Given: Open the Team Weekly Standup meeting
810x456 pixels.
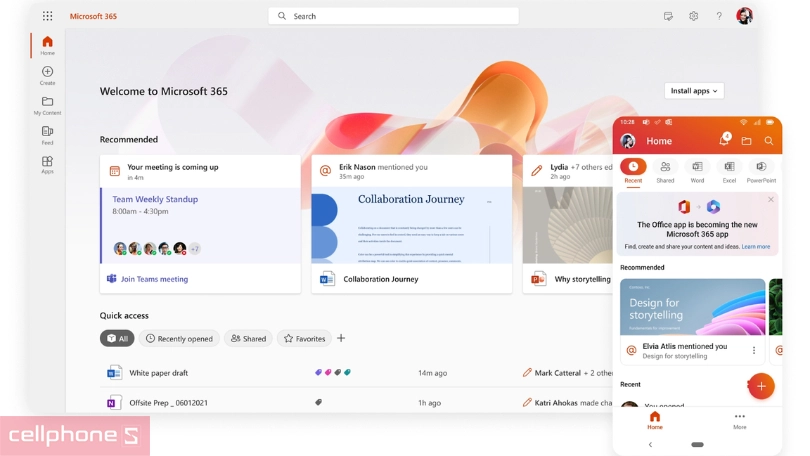Looking at the screenshot, I should pyautogui.click(x=155, y=199).
